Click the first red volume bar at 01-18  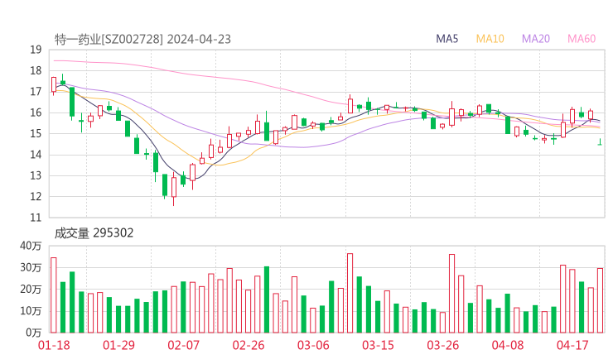[54, 295]
